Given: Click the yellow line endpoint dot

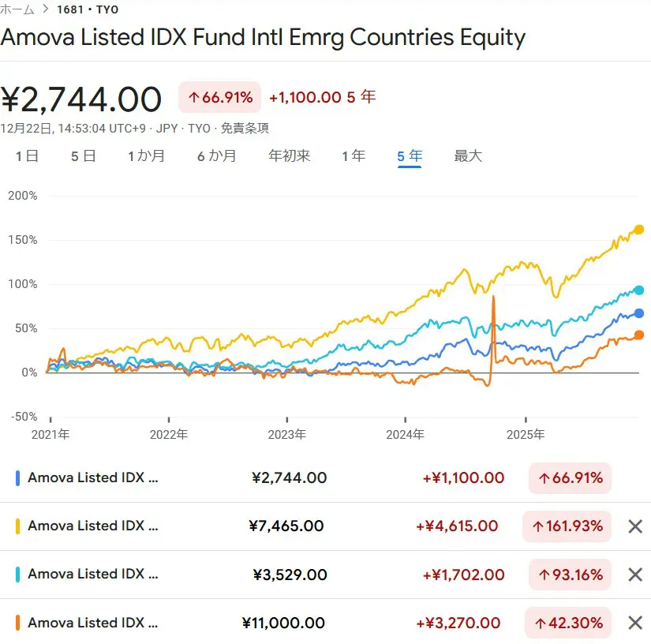Looking at the screenshot, I should [x=639, y=230].
